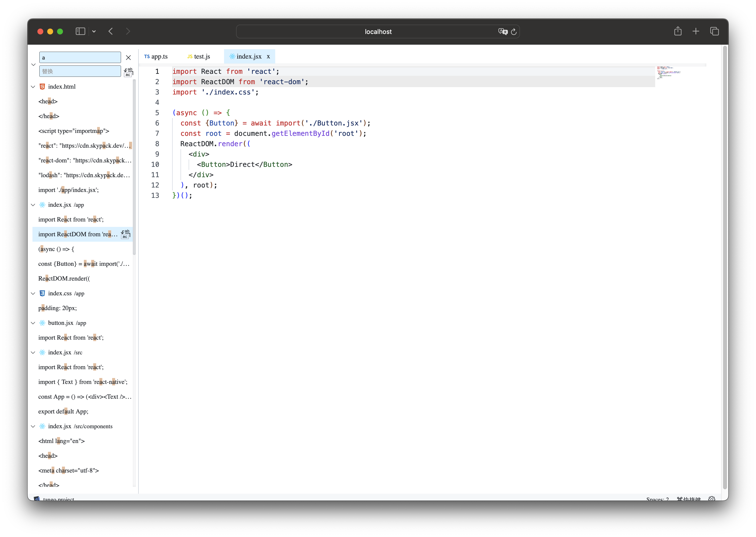
Task: Collapse the index.jsx /src results group
Action: click(33, 352)
